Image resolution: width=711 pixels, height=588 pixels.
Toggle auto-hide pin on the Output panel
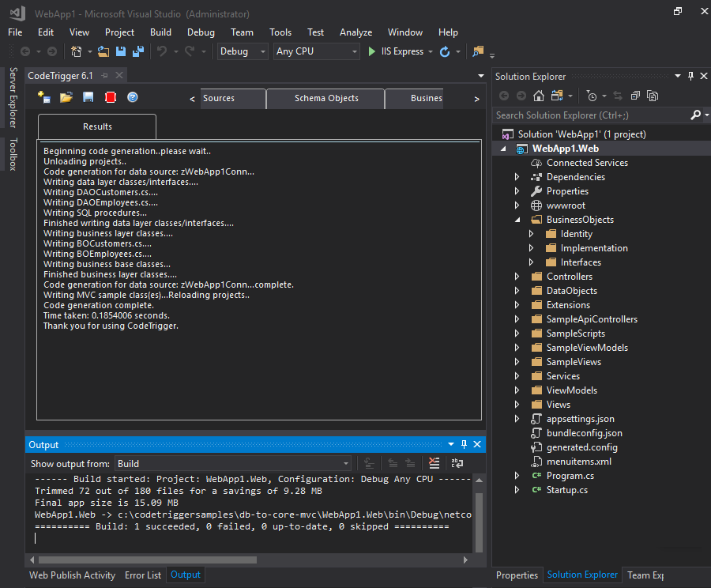point(464,445)
